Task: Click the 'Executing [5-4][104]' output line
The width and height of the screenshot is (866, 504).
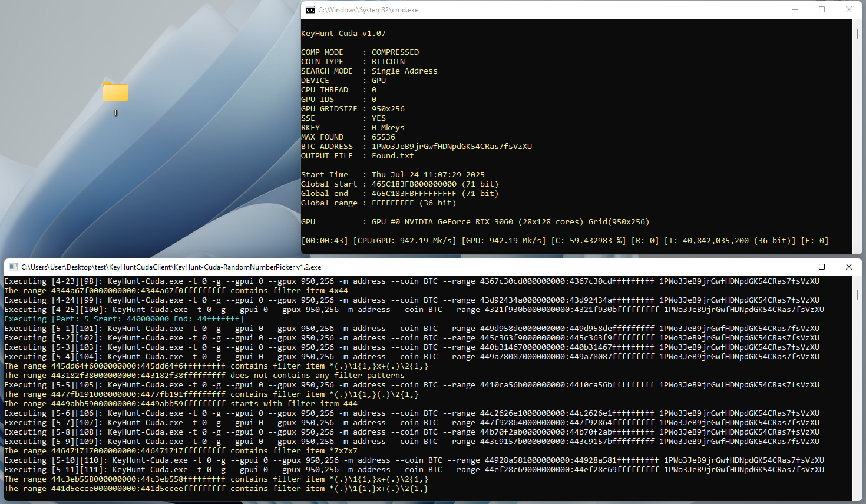Action: (x=412, y=357)
